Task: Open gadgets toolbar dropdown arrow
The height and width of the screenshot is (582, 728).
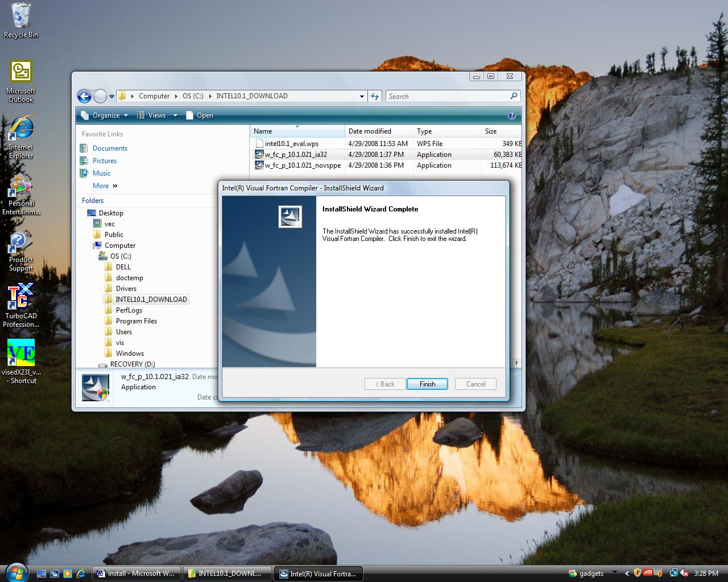Action: coord(614,573)
